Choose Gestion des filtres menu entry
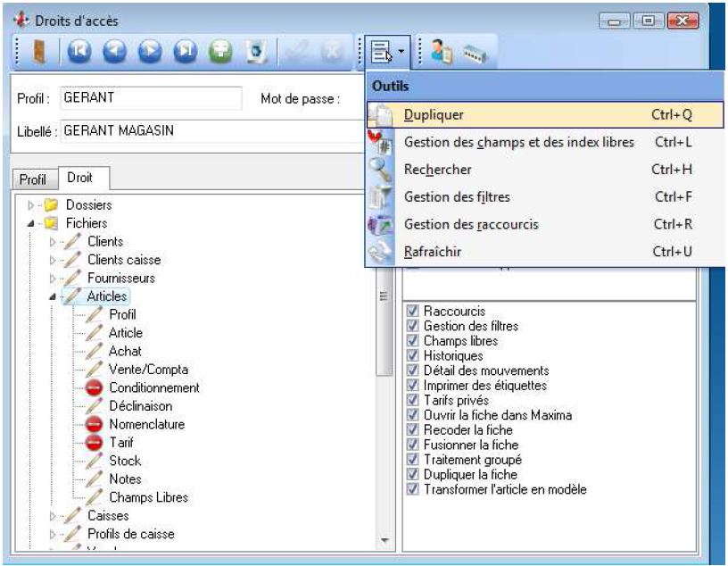 [457, 197]
